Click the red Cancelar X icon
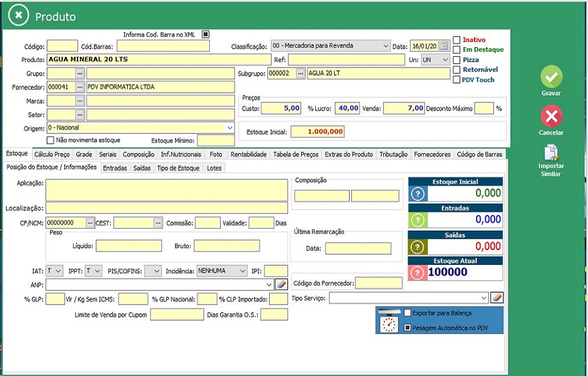The image size is (588, 376). [551, 116]
